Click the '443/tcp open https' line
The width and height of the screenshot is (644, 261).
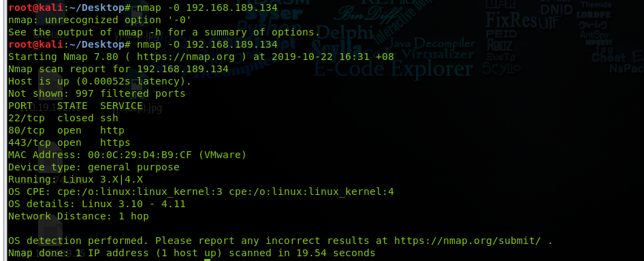pos(69,142)
